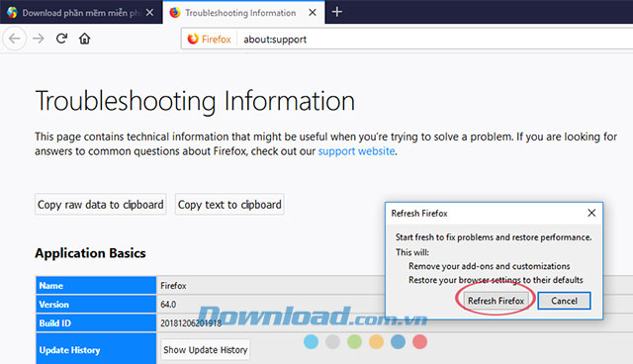Click the Name row header cell
Screen dimensions: 633x364
click(96, 285)
